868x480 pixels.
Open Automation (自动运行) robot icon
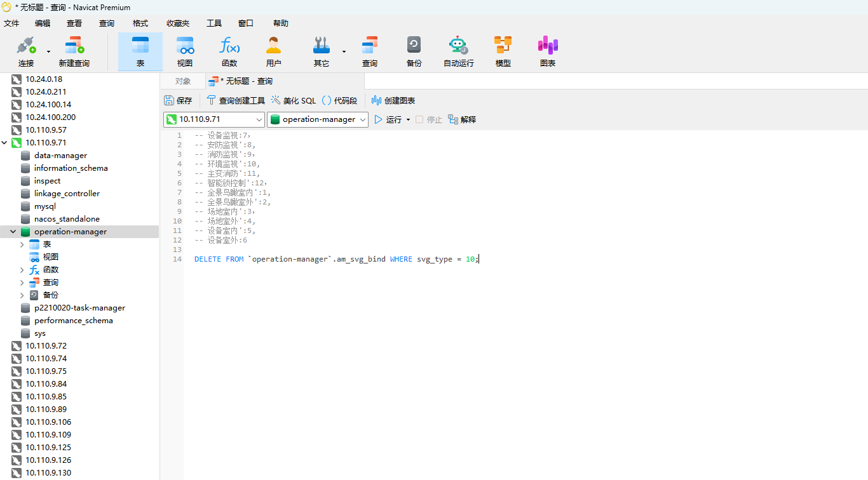[458, 51]
